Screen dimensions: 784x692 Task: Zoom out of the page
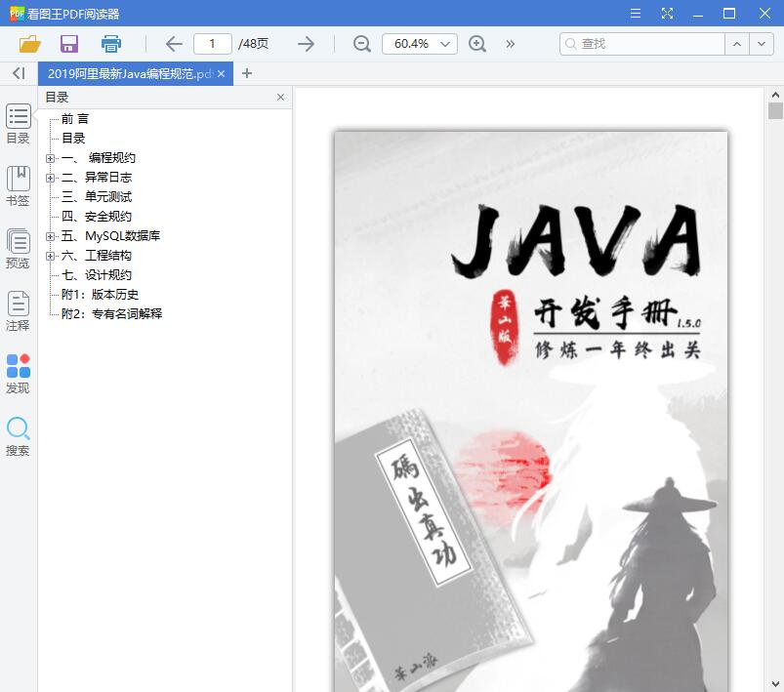coord(361,44)
